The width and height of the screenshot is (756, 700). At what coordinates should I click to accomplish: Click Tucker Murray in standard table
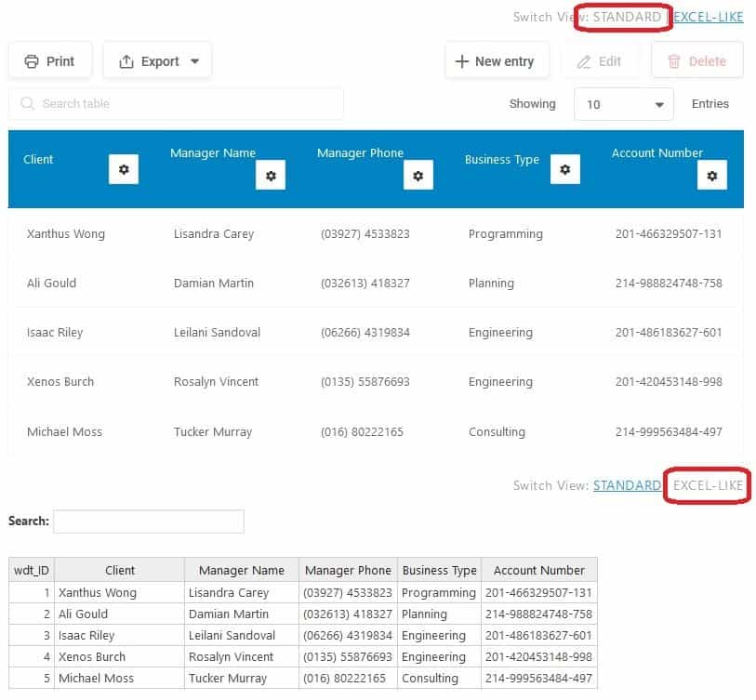pyautogui.click(x=213, y=432)
